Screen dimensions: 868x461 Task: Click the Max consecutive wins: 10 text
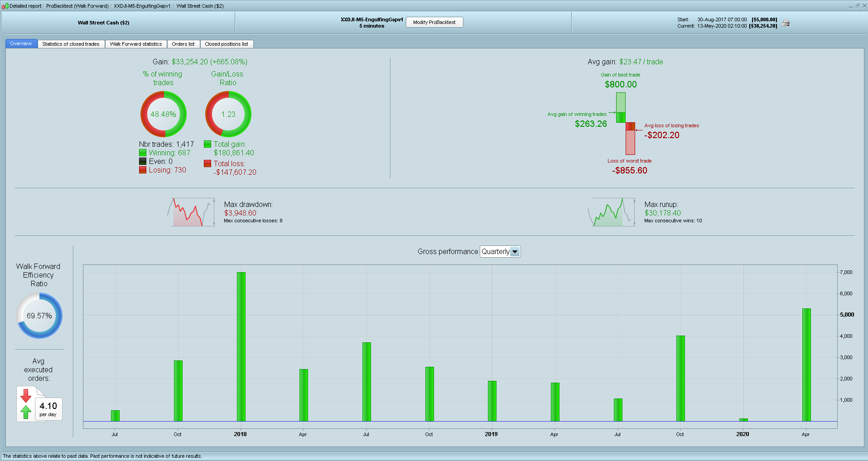point(673,221)
